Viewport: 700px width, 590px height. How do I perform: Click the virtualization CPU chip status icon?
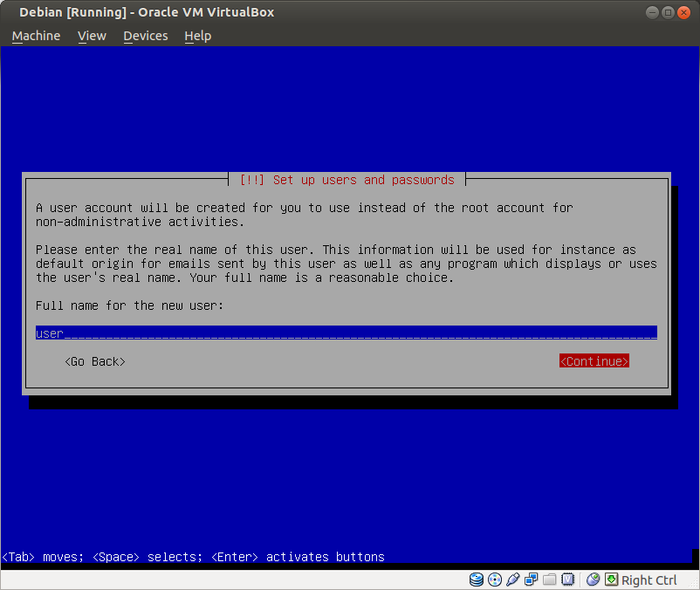[x=568, y=580]
